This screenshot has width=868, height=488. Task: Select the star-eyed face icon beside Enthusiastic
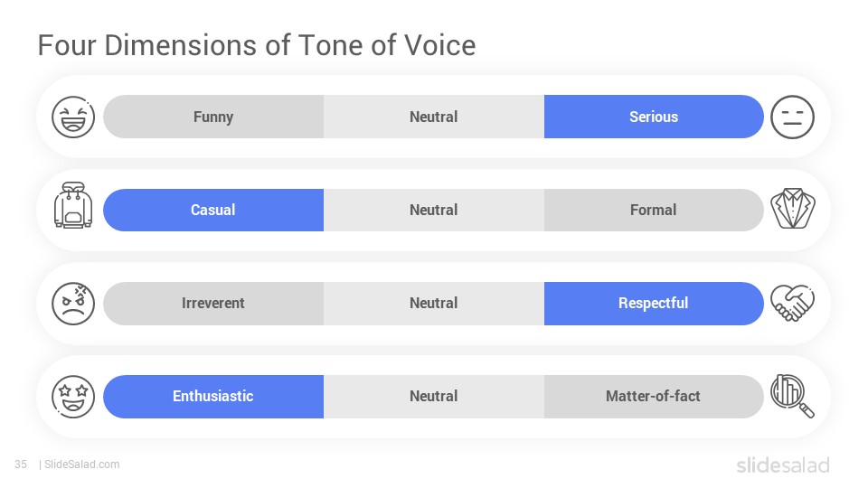click(73, 397)
